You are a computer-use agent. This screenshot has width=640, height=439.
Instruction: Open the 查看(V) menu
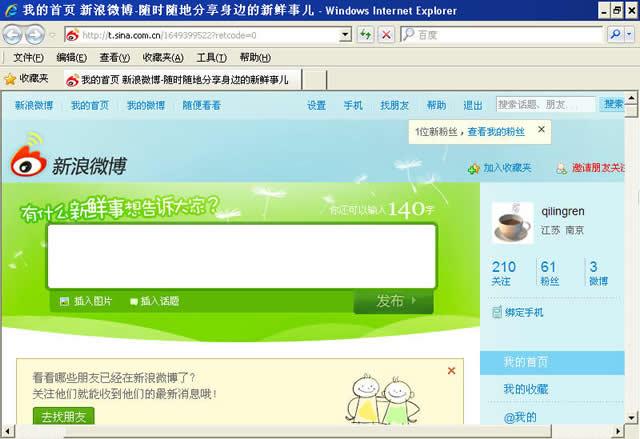[x=115, y=58]
